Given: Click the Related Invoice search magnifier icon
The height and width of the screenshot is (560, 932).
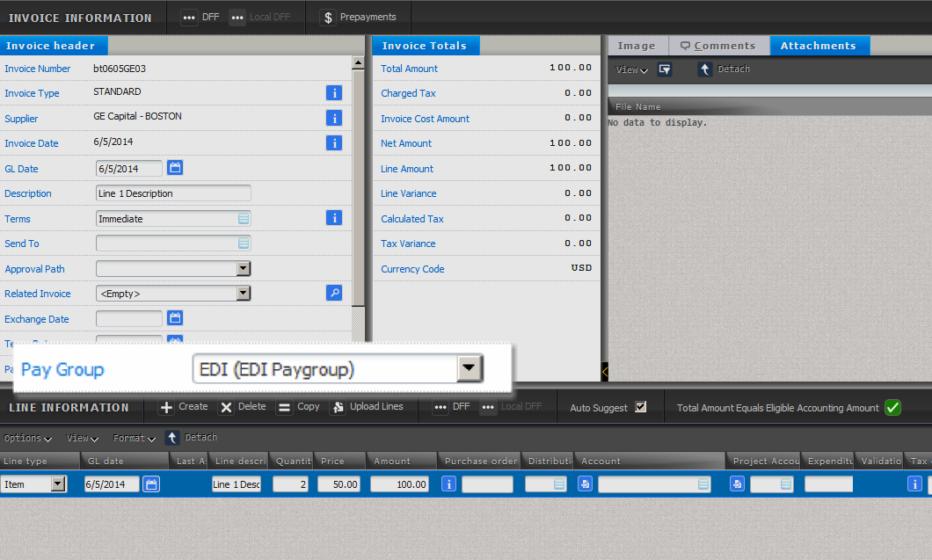Looking at the screenshot, I should pos(334,294).
